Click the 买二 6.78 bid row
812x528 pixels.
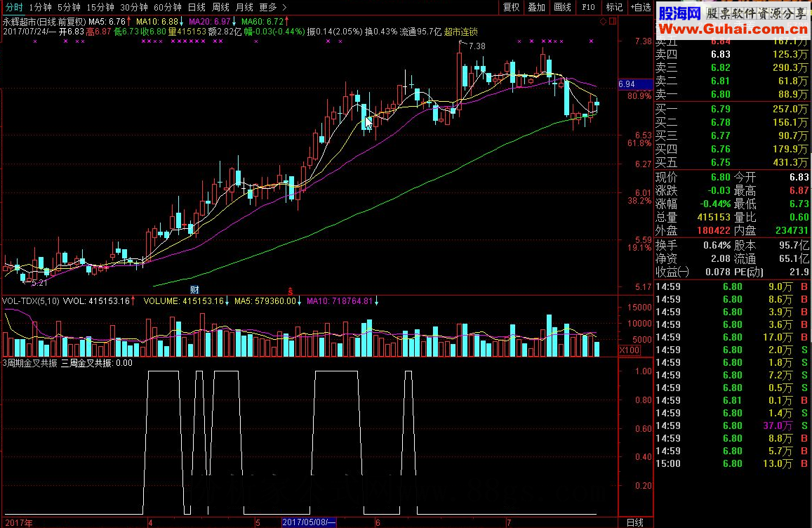732,122
